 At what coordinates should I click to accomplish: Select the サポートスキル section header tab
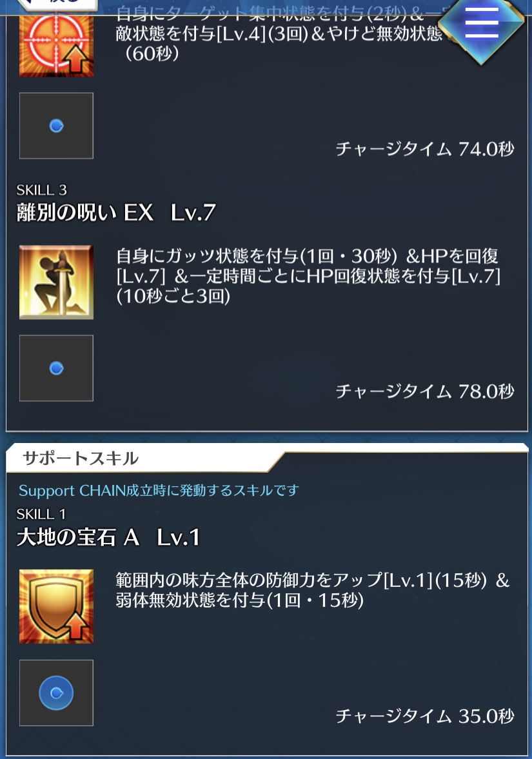point(81,458)
